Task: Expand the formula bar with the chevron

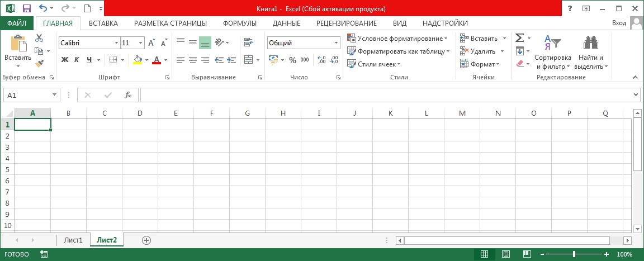Action: point(636,95)
